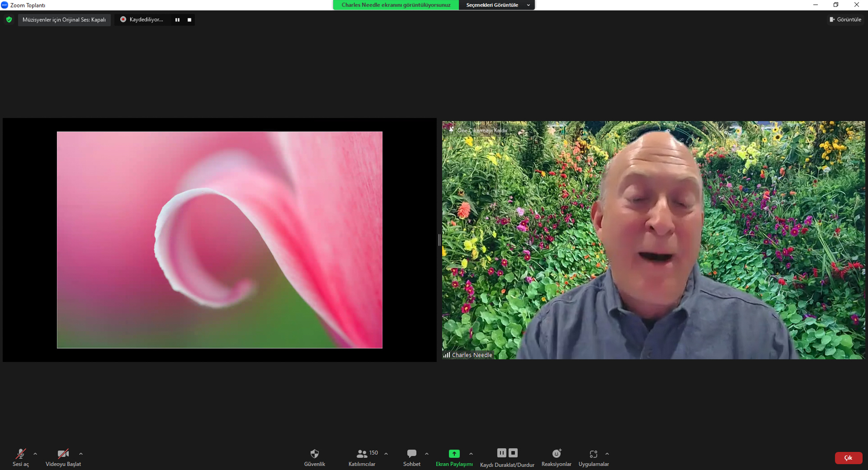Open the Güvenlik security shield menu

(x=315, y=457)
